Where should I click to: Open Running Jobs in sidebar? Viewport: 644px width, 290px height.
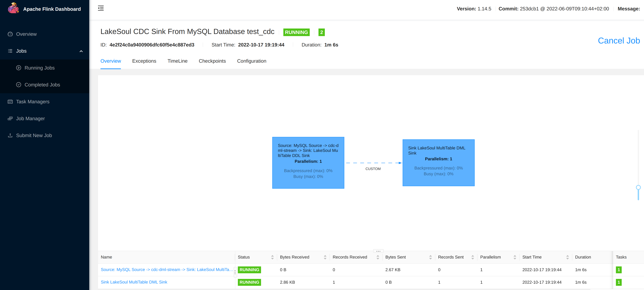[x=44, y=68]
